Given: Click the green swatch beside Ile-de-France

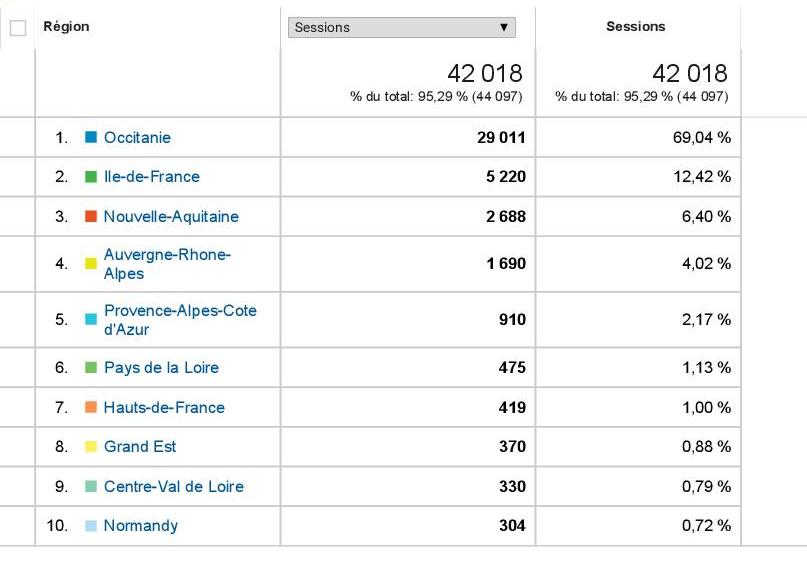Looking at the screenshot, I should click(x=90, y=177).
